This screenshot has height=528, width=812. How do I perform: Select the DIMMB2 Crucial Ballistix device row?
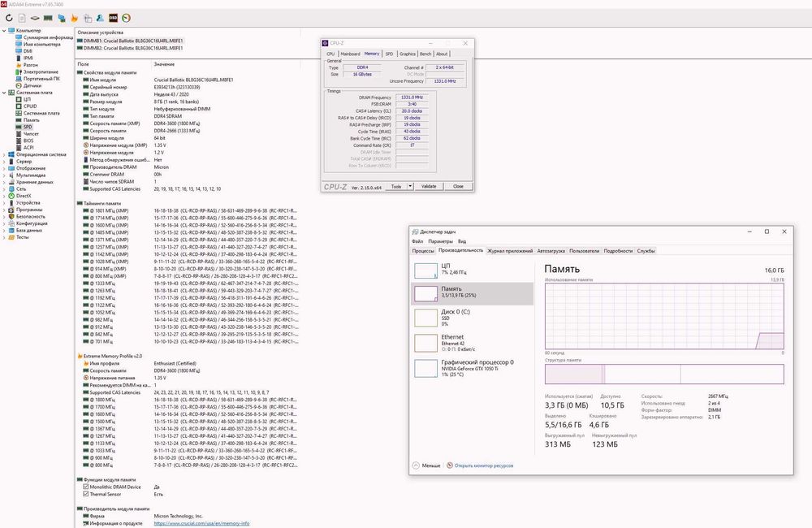tap(130, 48)
